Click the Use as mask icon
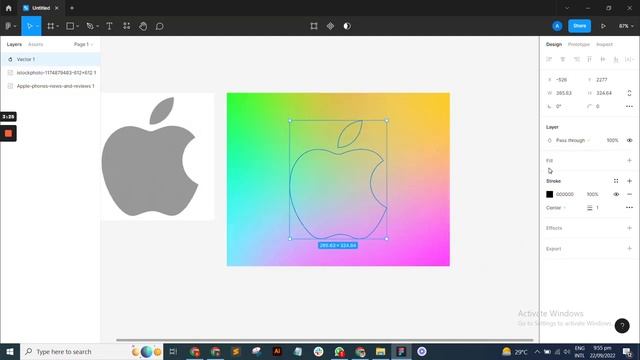 tap(347, 26)
